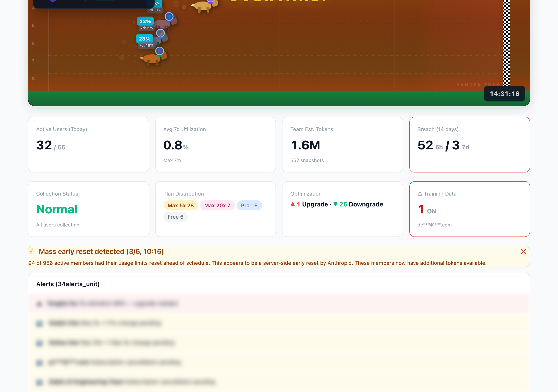The width and height of the screenshot is (558, 392).
Task: Dismiss the Mass early reset alert
Action: tap(523, 251)
